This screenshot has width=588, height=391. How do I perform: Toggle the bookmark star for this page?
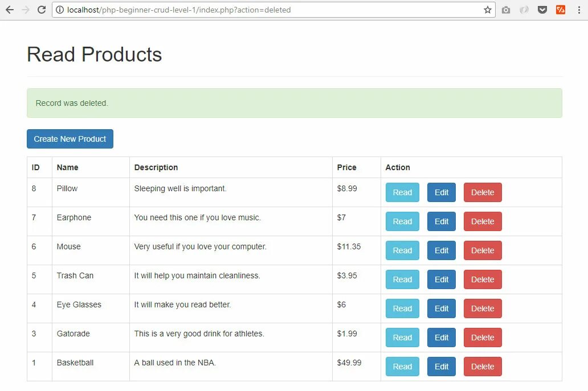pyautogui.click(x=487, y=10)
